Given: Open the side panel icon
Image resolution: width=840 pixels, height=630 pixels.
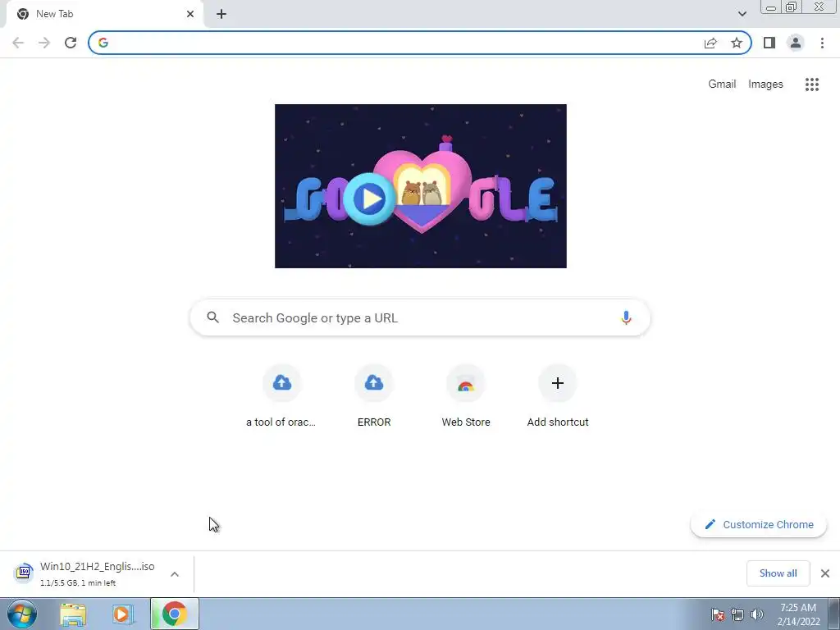Looking at the screenshot, I should (769, 43).
